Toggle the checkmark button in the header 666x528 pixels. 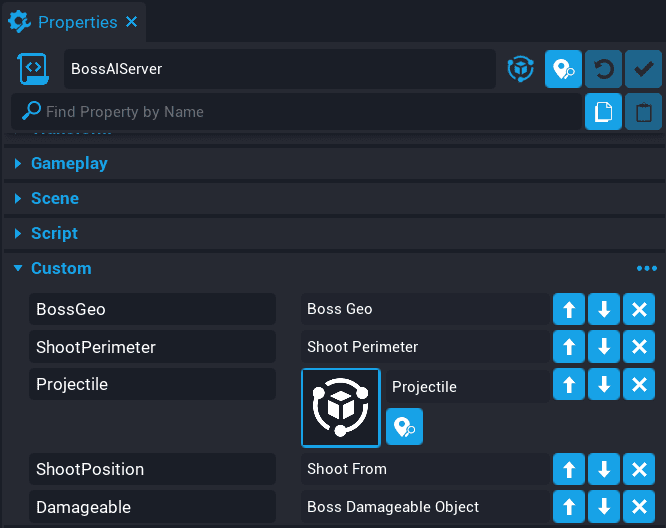point(643,70)
